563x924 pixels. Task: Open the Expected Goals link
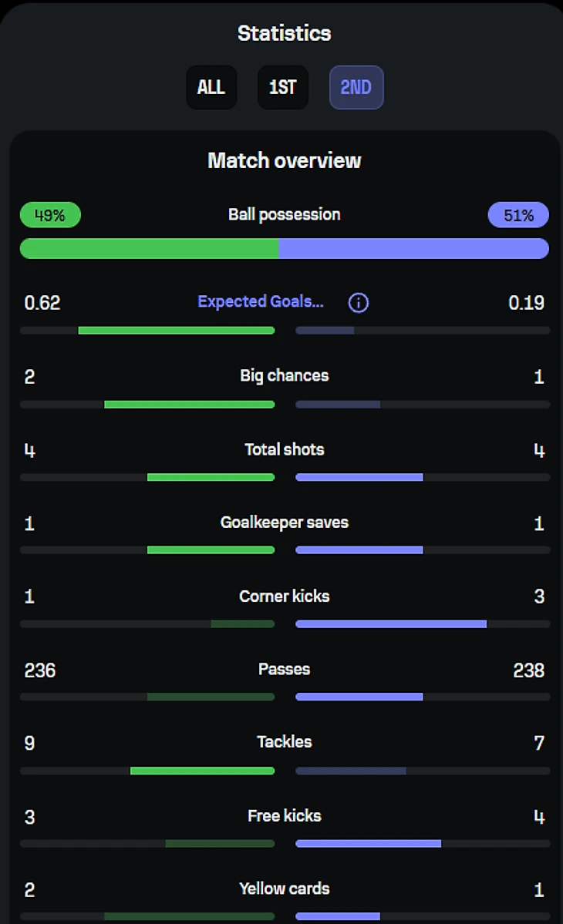[x=261, y=302]
